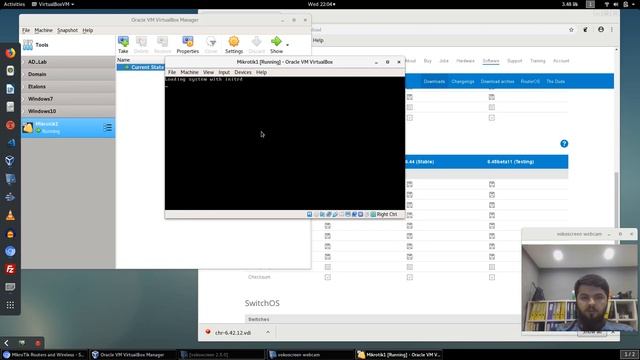Click the hard disk activity icon in VM status bar
This screenshot has width=640, height=360.
pos(309,214)
